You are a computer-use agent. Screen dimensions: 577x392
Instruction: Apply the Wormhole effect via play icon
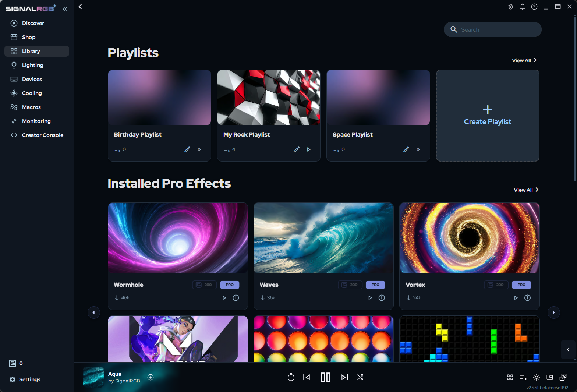(x=224, y=298)
